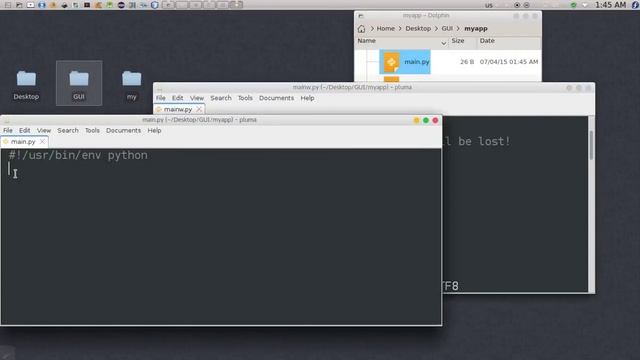Open the Dolphin window menu icon at title bar left
Viewport: 640px width, 360px height.
360,16
